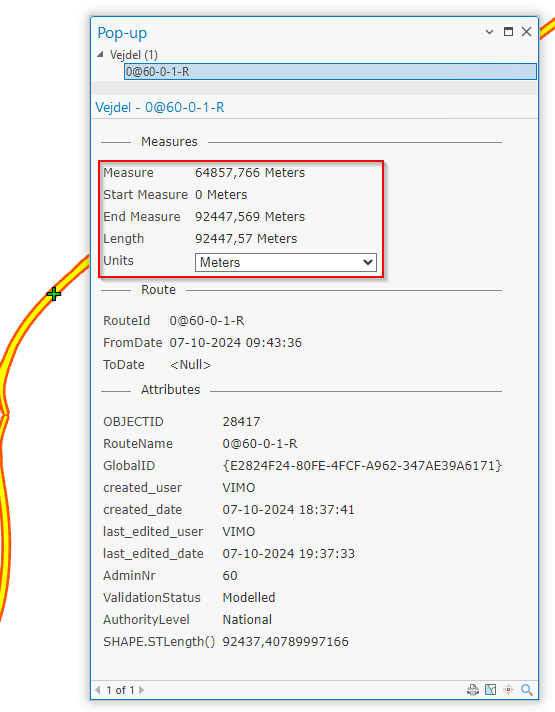Click the Route section heading

click(x=158, y=290)
